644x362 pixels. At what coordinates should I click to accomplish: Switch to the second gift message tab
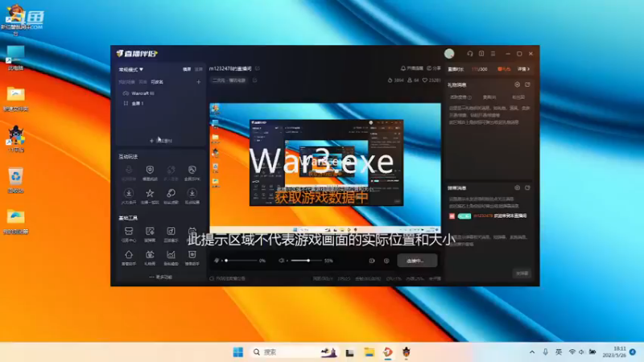[489, 97]
